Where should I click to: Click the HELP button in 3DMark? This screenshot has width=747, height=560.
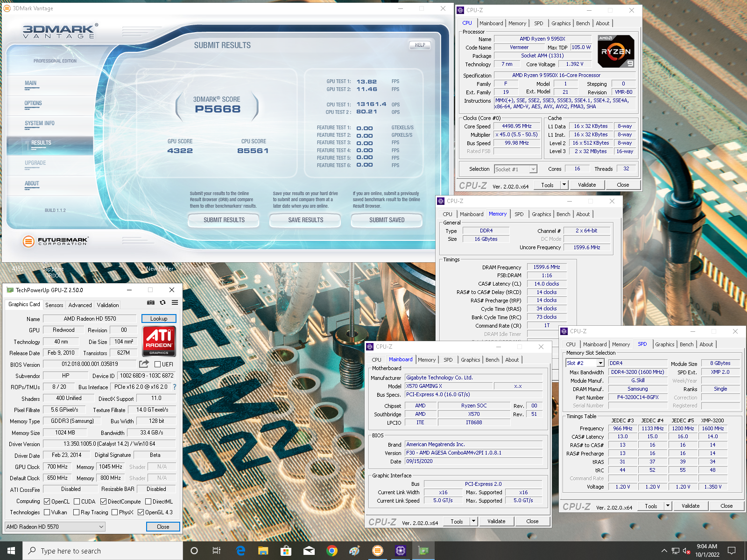[420, 45]
